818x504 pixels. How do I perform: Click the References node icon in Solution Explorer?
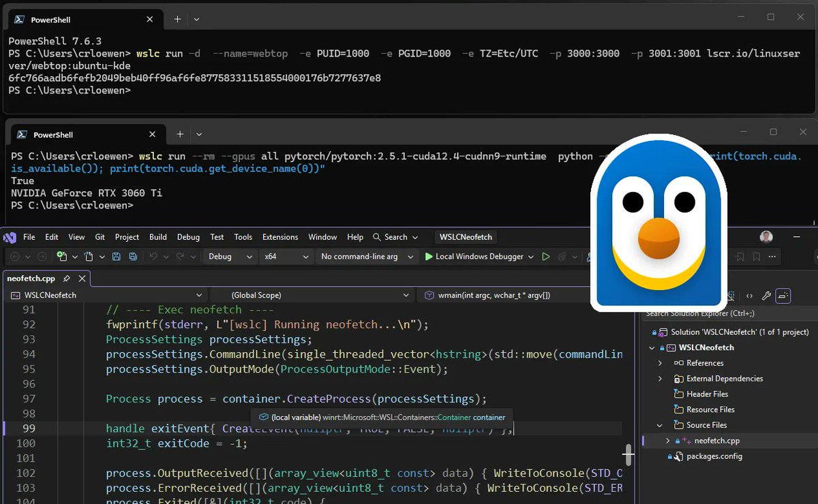coord(678,363)
